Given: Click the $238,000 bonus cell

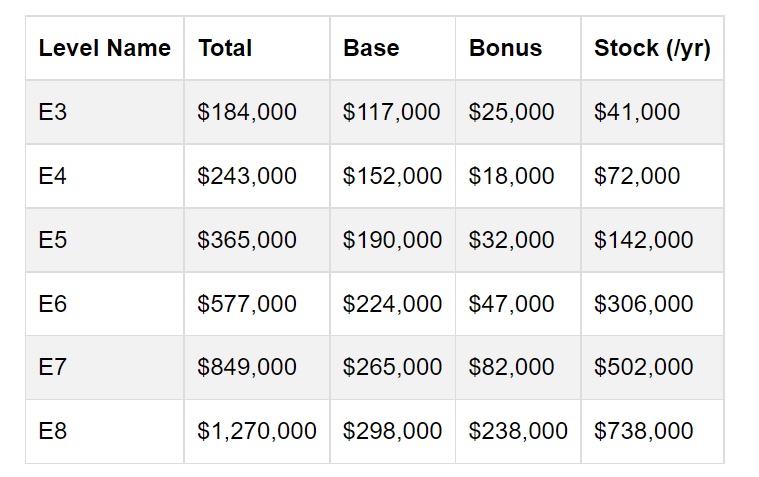Looking at the screenshot, I should (518, 431).
